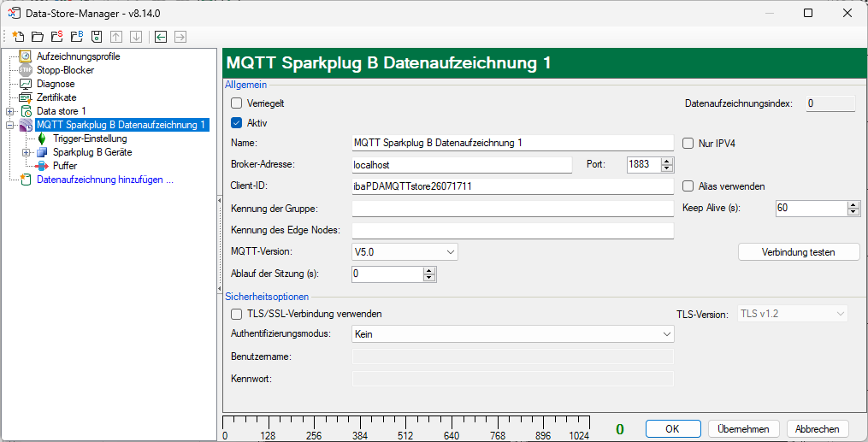Click the save disk toolbar icon
This screenshot has width=868, height=442.
point(97,37)
